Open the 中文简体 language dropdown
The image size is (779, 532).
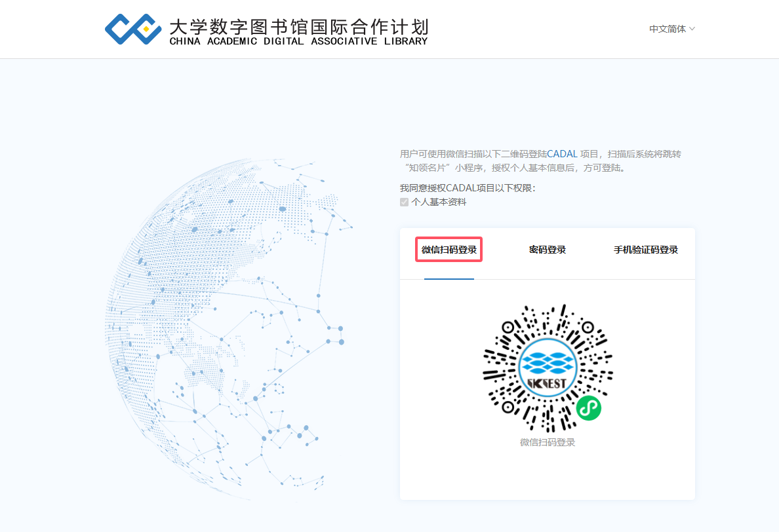tap(671, 29)
